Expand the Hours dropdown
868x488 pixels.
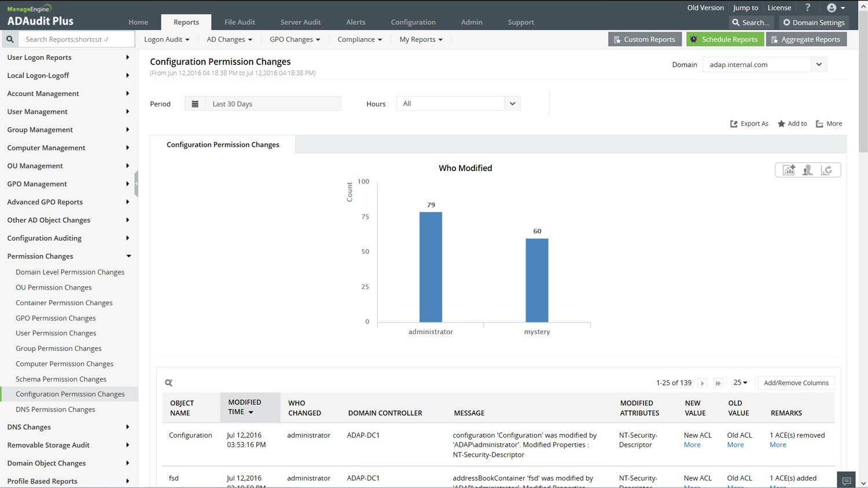(512, 103)
